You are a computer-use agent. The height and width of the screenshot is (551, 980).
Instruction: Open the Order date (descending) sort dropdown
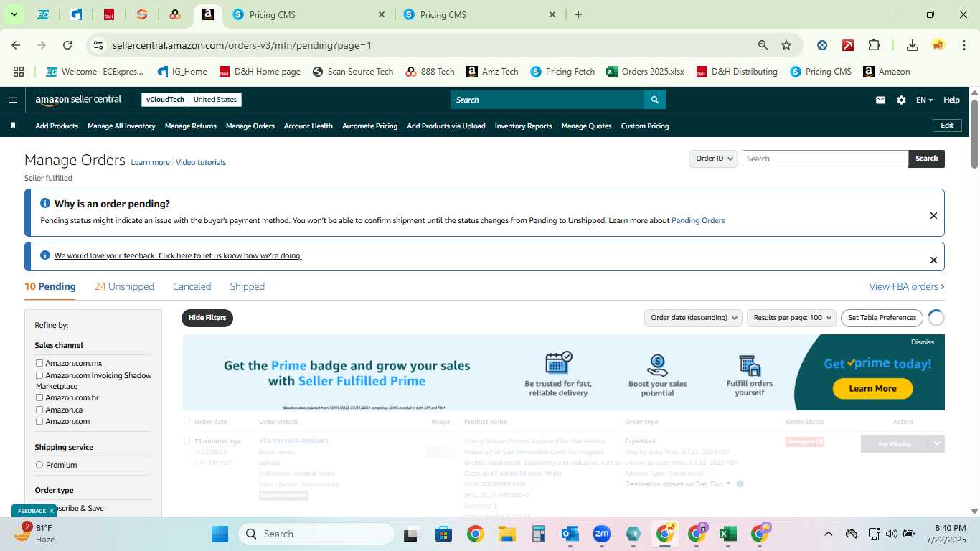[693, 318]
